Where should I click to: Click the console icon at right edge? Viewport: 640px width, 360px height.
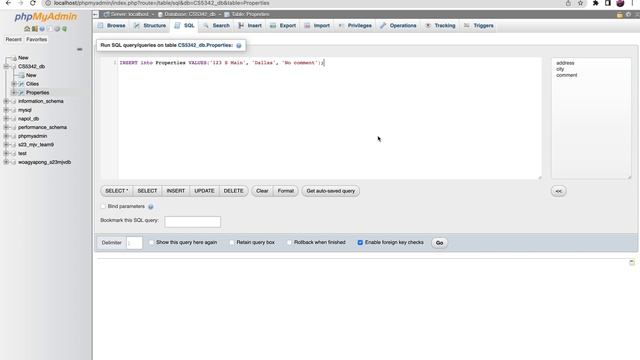(x=632, y=262)
